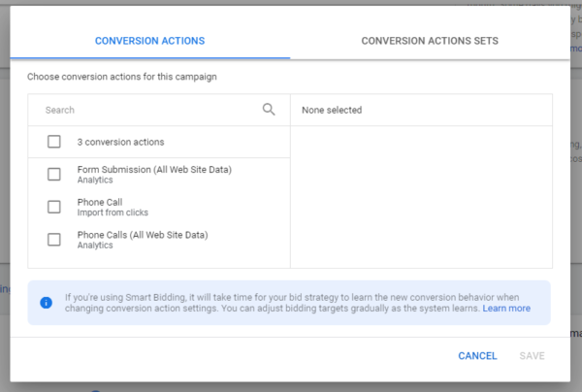Tick the Phone Call checkbox
Screen dimensions: 582x392
54,207
